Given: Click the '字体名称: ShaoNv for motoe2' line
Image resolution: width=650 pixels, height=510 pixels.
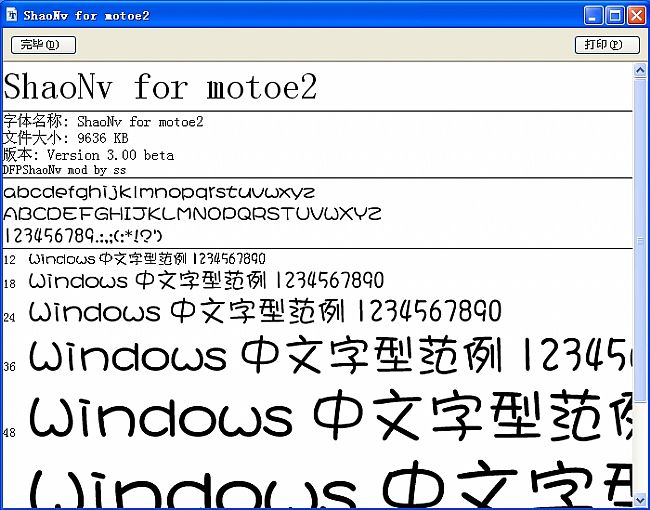Looking at the screenshot, I should point(103,121).
